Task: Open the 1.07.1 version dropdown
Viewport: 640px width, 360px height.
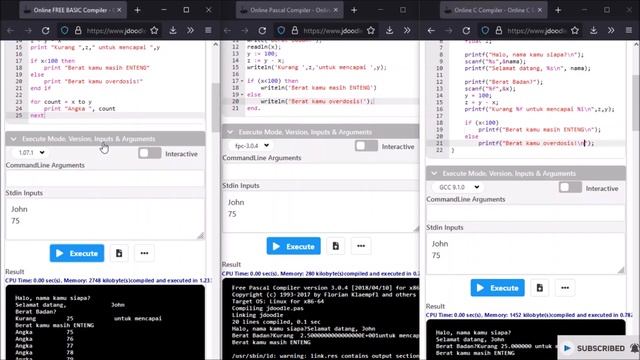Action: point(31,153)
